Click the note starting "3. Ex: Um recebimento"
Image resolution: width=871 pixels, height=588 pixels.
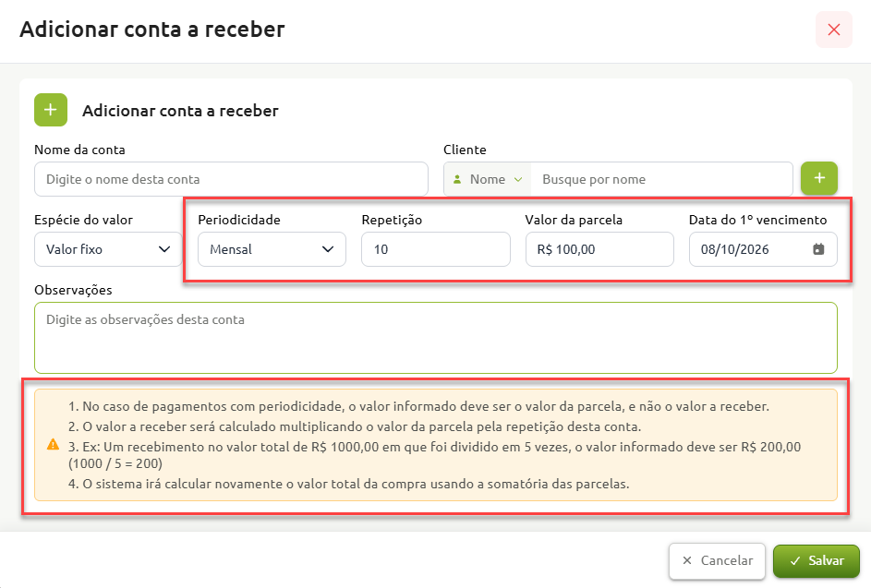435,455
